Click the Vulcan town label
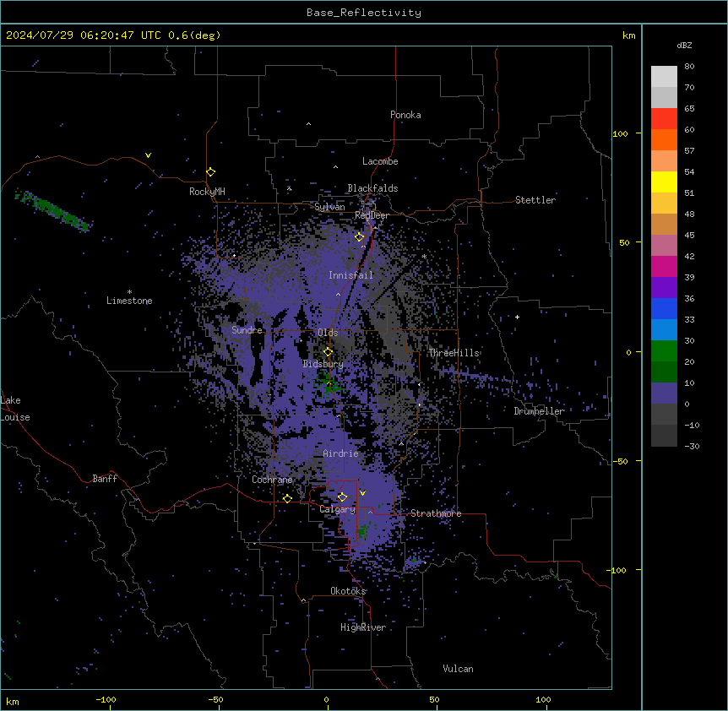 tap(459, 669)
